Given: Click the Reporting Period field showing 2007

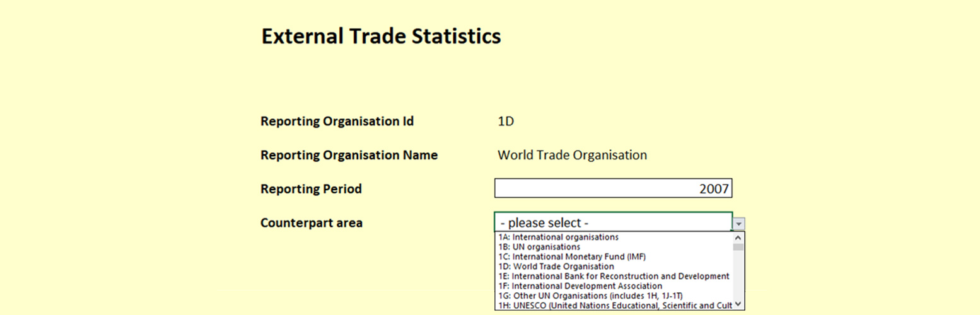Looking at the screenshot, I should click(612, 188).
